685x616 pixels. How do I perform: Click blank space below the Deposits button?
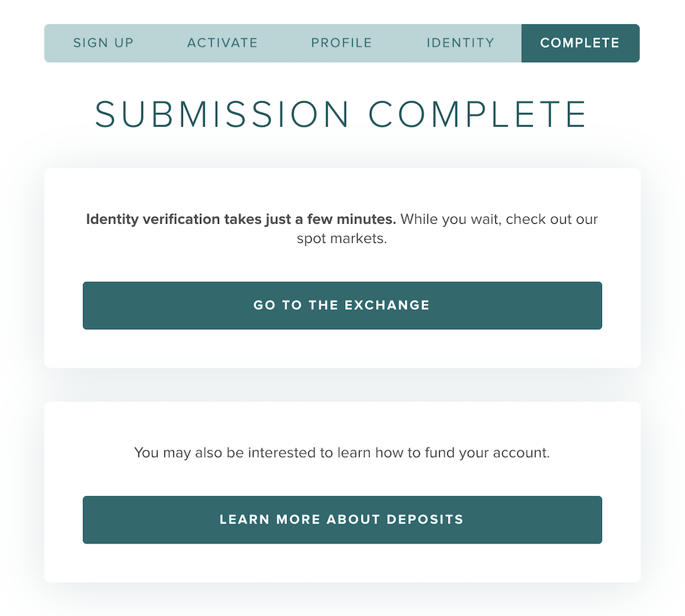(x=342, y=563)
